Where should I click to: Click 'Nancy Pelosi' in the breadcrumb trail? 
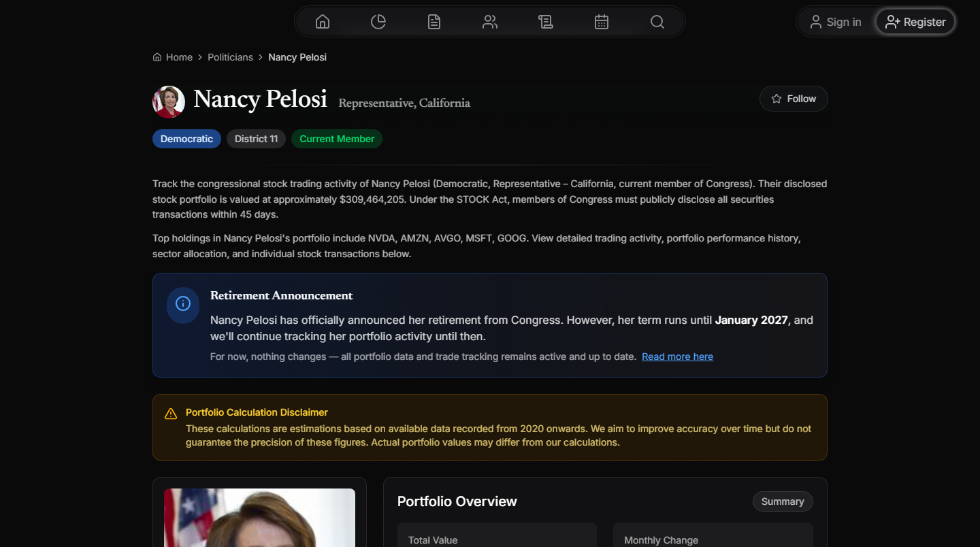297,57
